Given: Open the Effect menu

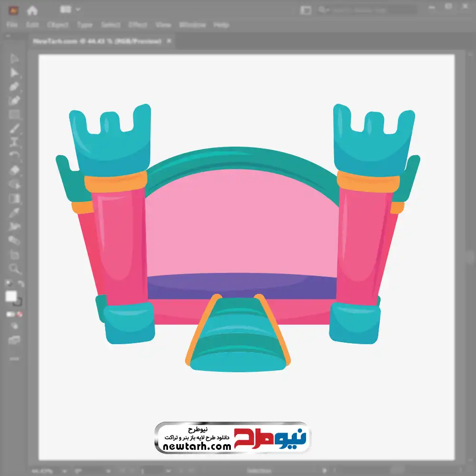Looking at the screenshot, I should [x=138, y=25].
